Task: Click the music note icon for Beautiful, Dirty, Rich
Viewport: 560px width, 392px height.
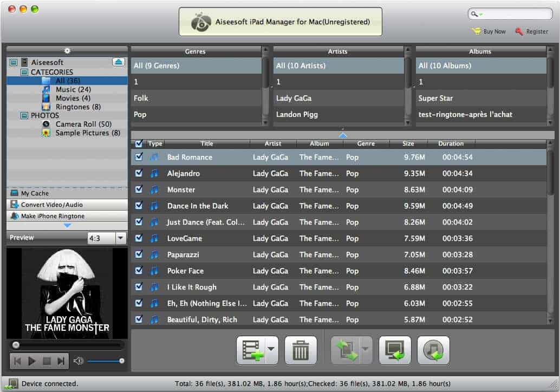Action: tap(154, 319)
